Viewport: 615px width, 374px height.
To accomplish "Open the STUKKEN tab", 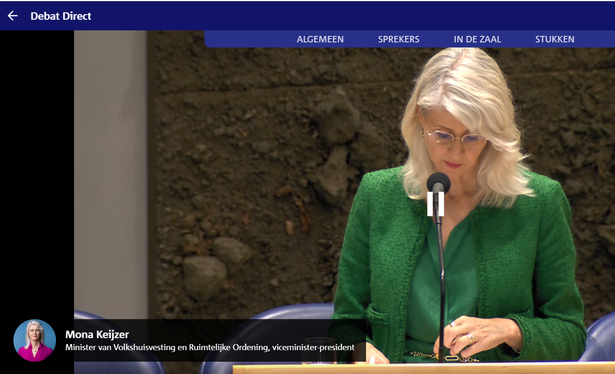I will [x=555, y=39].
